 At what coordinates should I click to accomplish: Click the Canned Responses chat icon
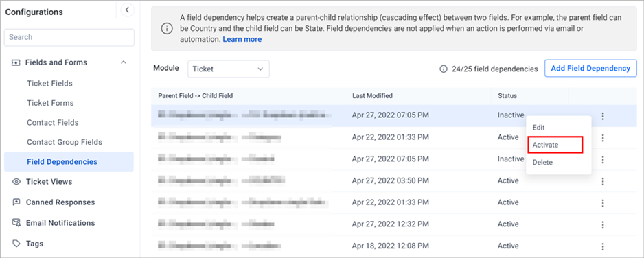[16, 202]
